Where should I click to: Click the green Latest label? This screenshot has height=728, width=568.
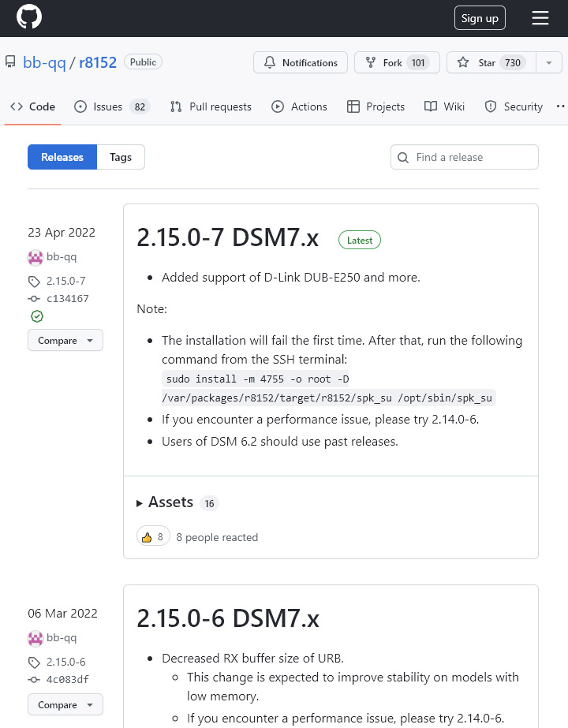point(360,240)
